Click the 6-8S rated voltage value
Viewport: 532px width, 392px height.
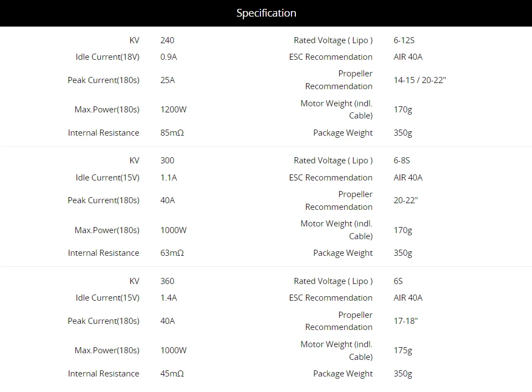pos(402,161)
